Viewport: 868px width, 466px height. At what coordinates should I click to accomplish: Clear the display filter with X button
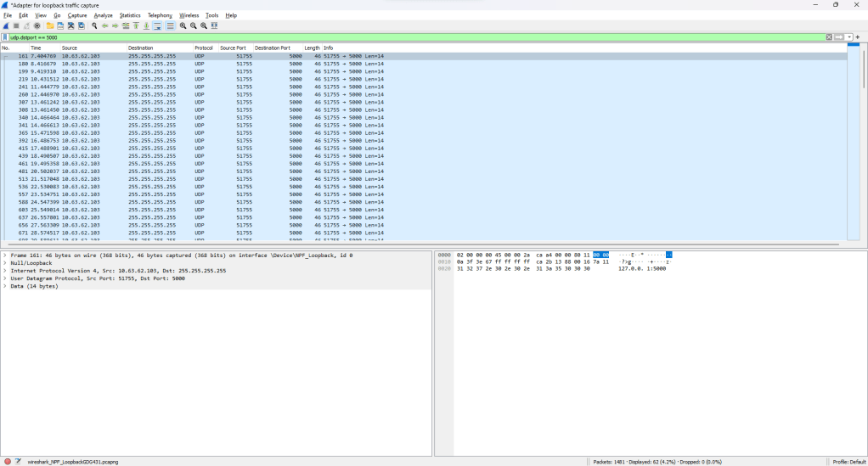[x=829, y=37]
